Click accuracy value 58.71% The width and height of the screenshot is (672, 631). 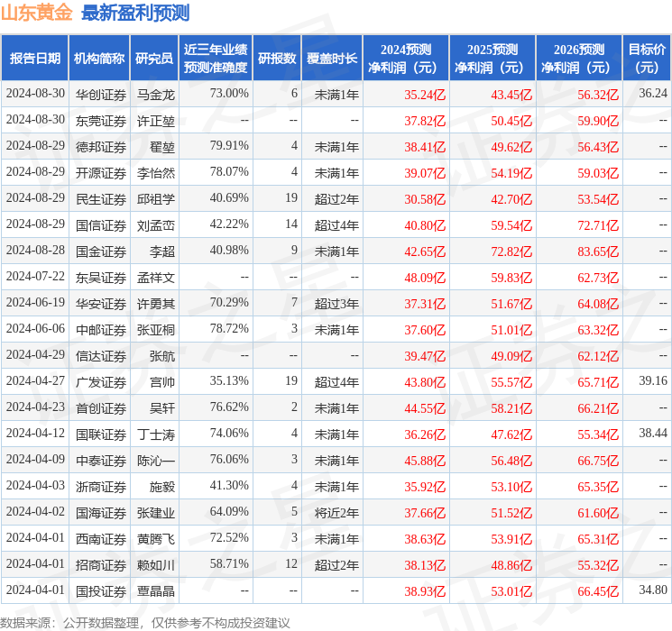click(229, 563)
